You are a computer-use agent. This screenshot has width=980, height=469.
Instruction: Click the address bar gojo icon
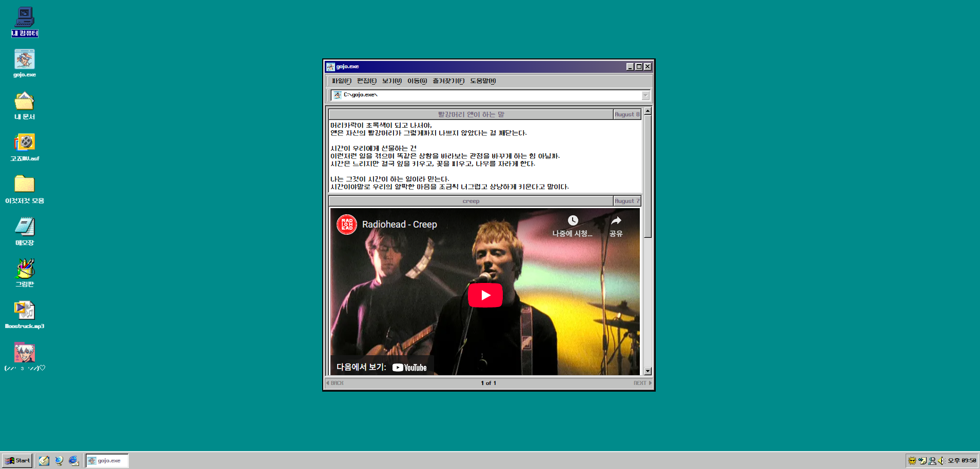point(338,95)
